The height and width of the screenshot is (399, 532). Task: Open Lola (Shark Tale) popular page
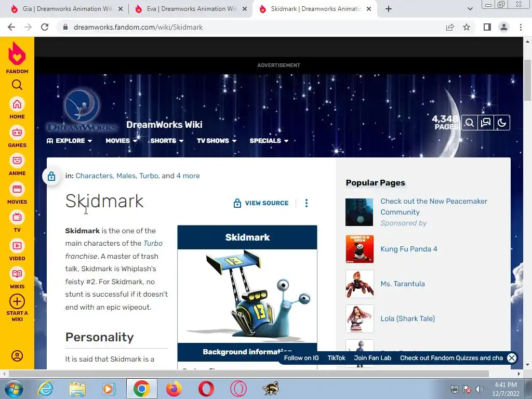point(407,318)
